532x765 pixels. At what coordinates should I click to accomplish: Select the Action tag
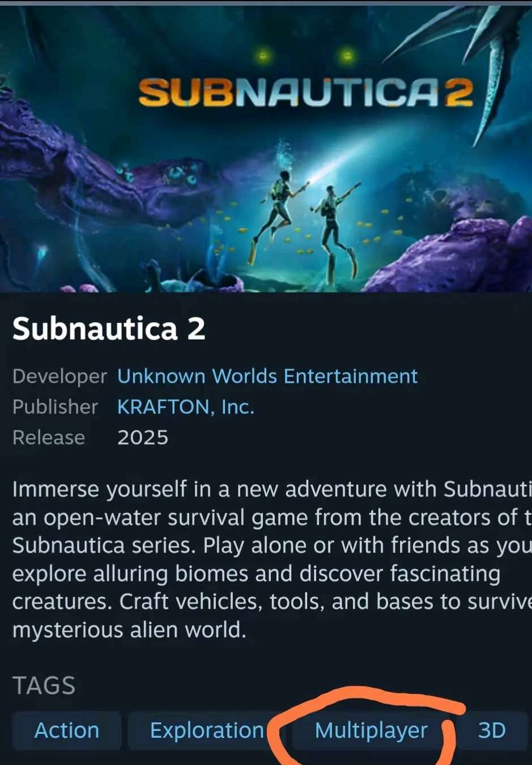(67, 730)
